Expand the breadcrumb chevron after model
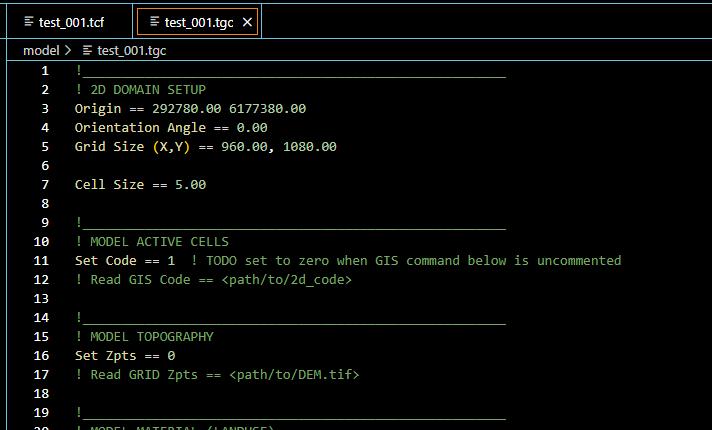Screen dimensions: 712x430 [68, 50]
